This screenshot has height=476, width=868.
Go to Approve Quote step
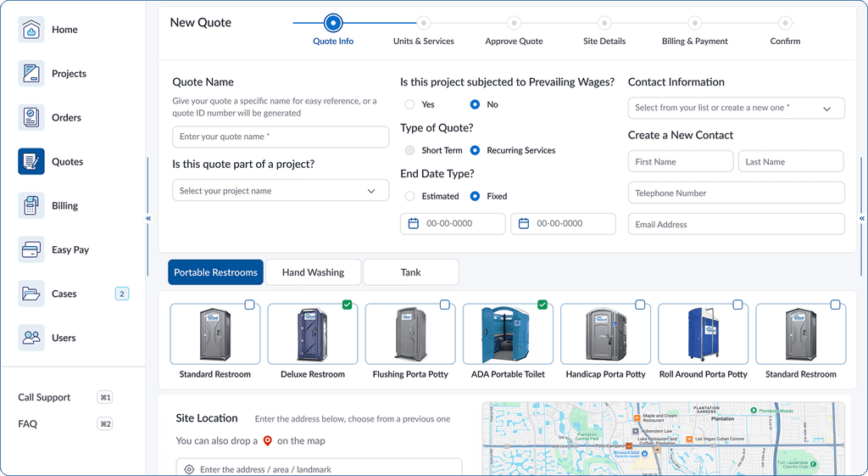point(515,23)
